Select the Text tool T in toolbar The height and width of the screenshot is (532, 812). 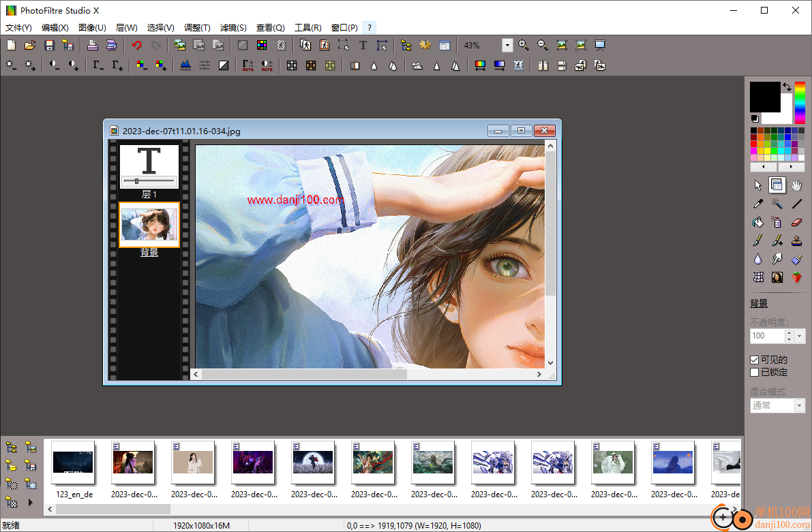click(363, 46)
